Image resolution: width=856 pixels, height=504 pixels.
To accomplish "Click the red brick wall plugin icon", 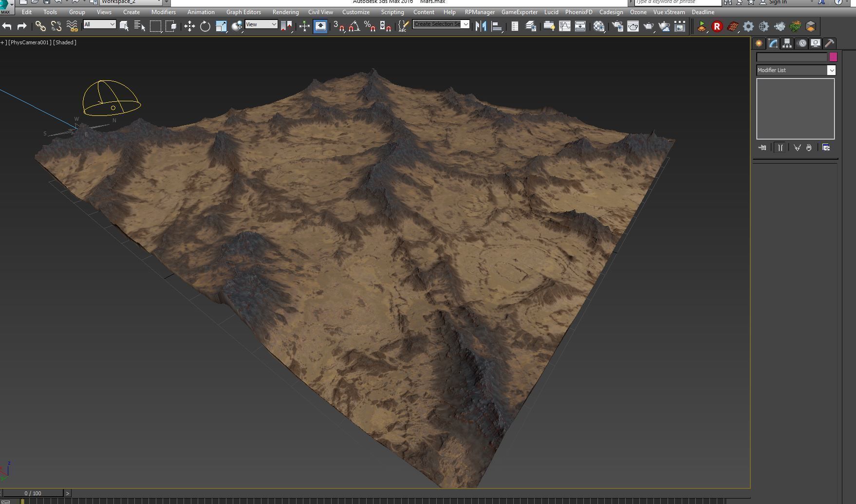I will tap(732, 27).
